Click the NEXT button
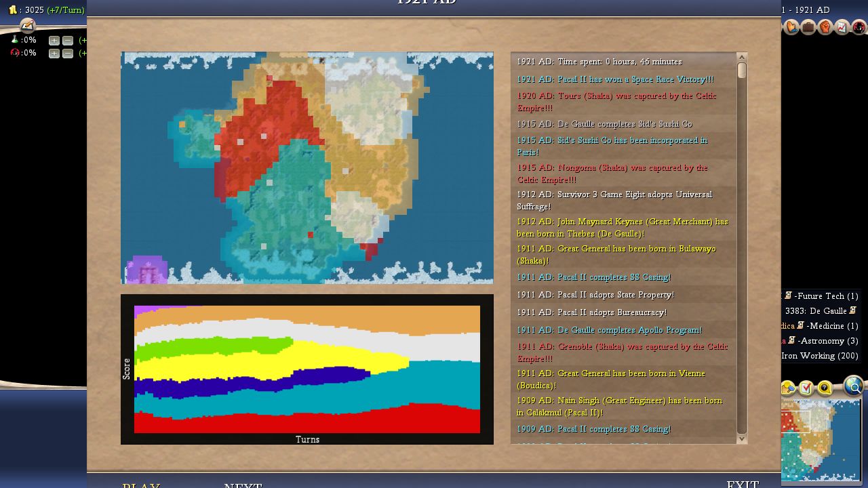 point(243,484)
